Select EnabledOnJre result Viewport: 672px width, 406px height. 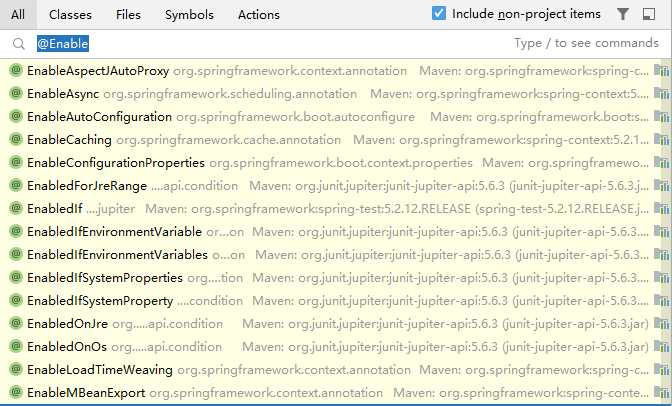336,324
